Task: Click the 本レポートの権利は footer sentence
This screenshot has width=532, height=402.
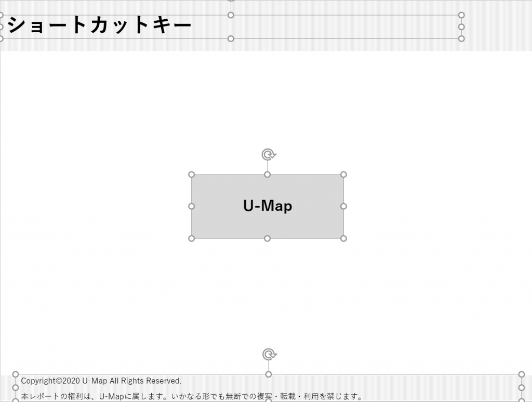Action: click(192, 396)
